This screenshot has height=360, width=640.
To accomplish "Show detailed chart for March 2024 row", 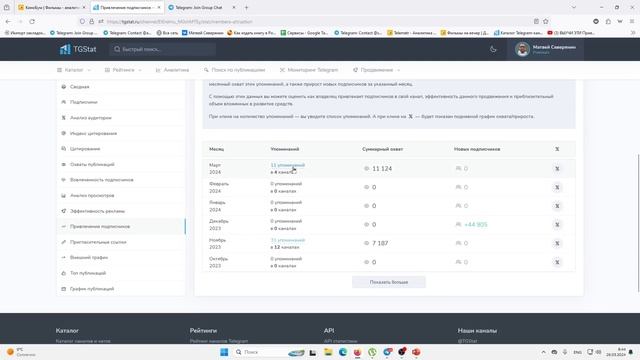I will 557,169.
